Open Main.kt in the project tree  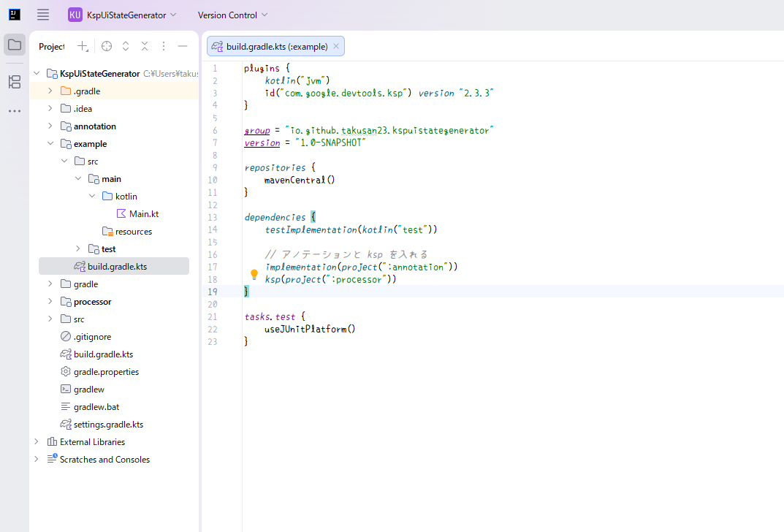tap(143, 214)
